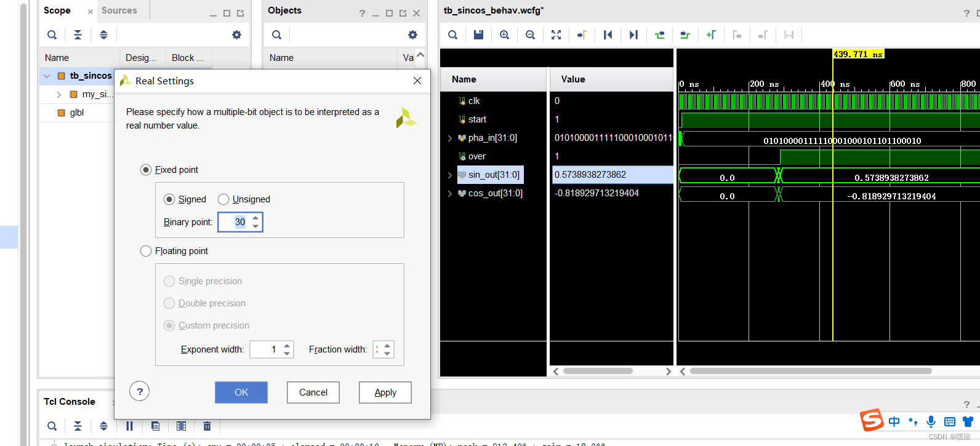Select the Tcl Console tab

point(70,402)
